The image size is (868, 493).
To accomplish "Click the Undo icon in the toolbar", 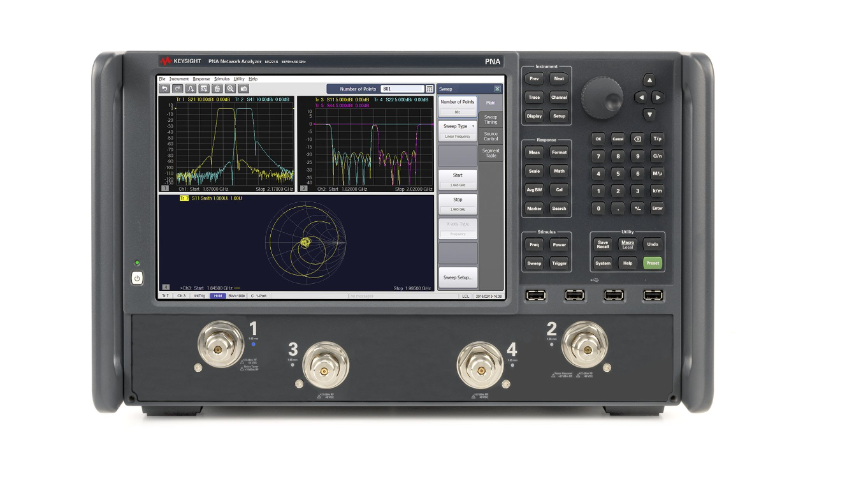I will (164, 89).
